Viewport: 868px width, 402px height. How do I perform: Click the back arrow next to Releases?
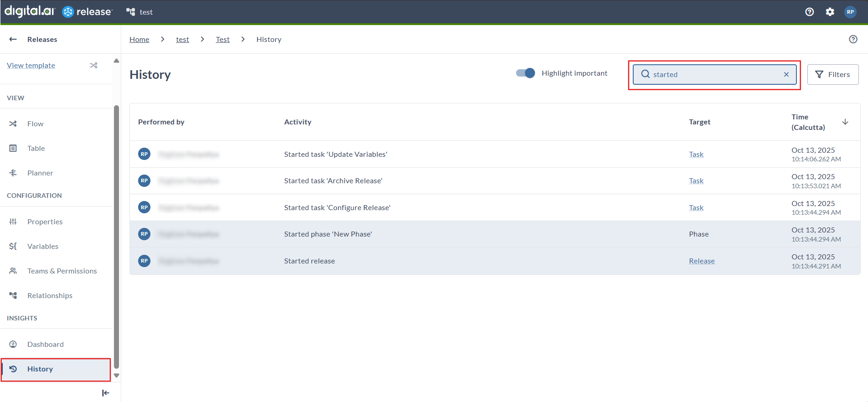[13, 39]
